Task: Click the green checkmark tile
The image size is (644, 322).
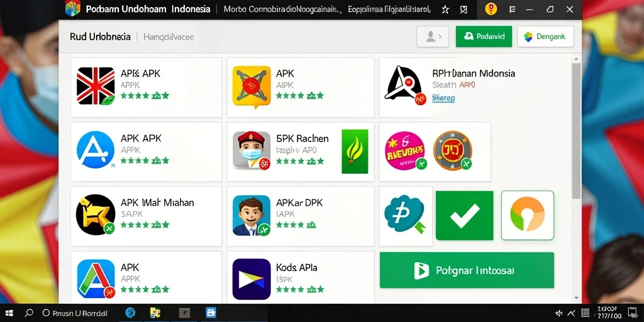Action: [464, 215]
